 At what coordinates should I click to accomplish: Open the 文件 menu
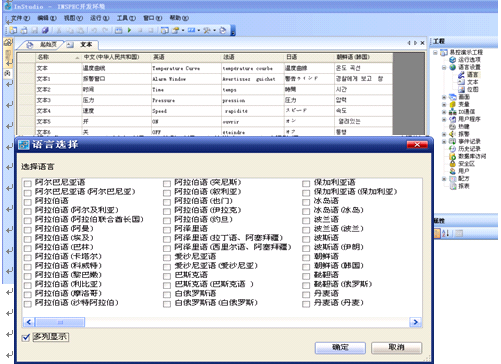pos(20,18)
